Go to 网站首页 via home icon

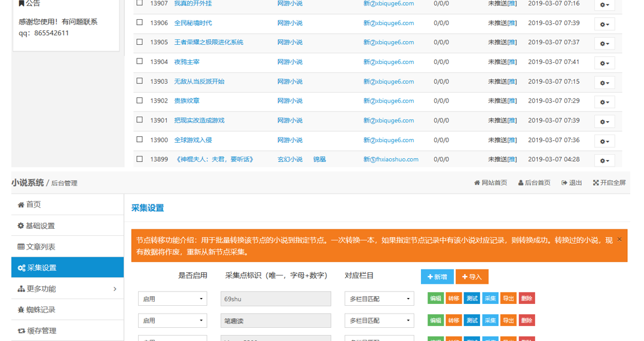click(x=490, y=183)
